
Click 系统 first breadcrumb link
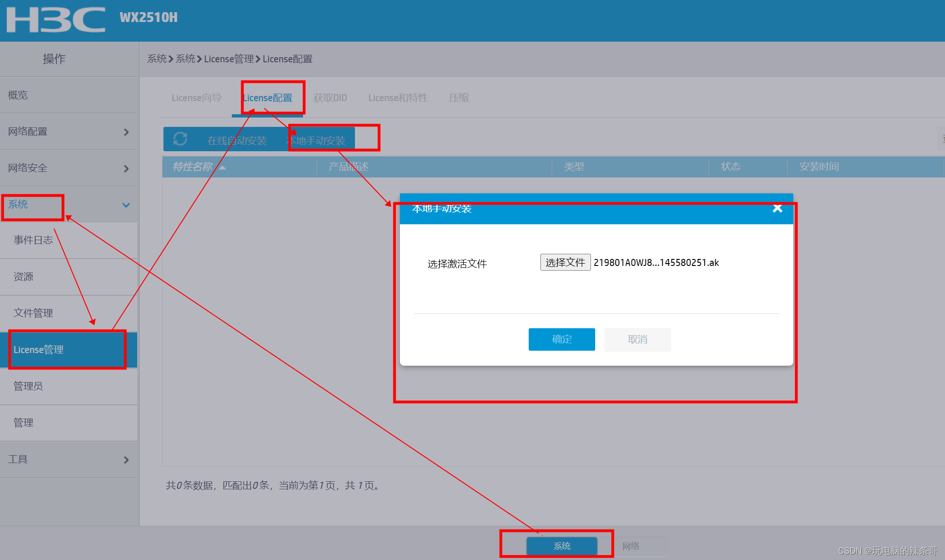click(x=157, y=59)
